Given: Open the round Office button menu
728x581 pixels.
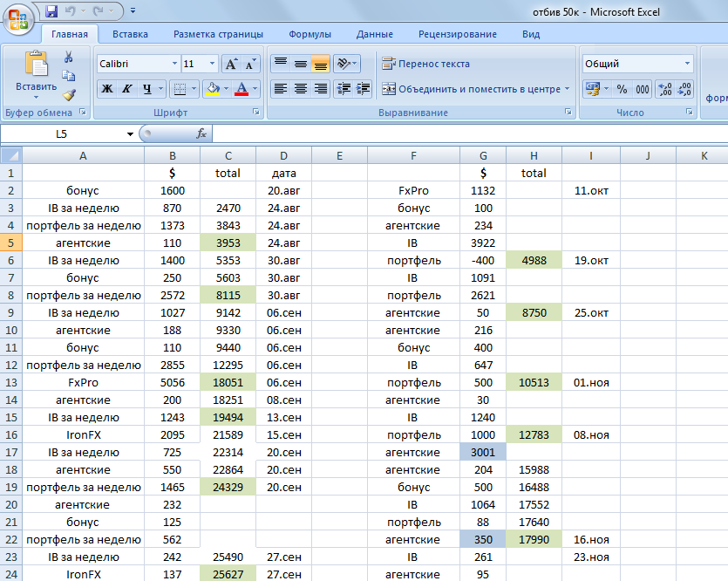Looking at the screenshot, I should [18, 20].
